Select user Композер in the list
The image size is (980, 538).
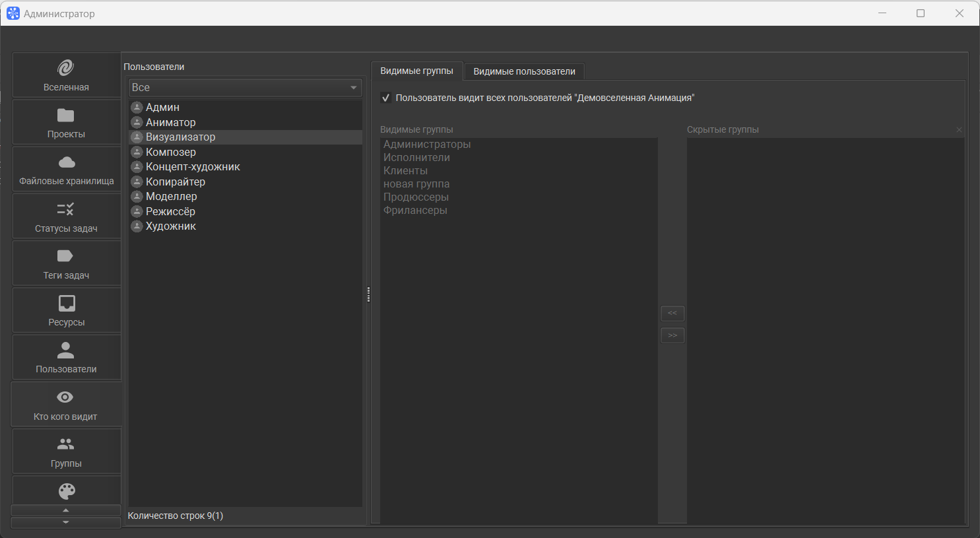(245, 152)
